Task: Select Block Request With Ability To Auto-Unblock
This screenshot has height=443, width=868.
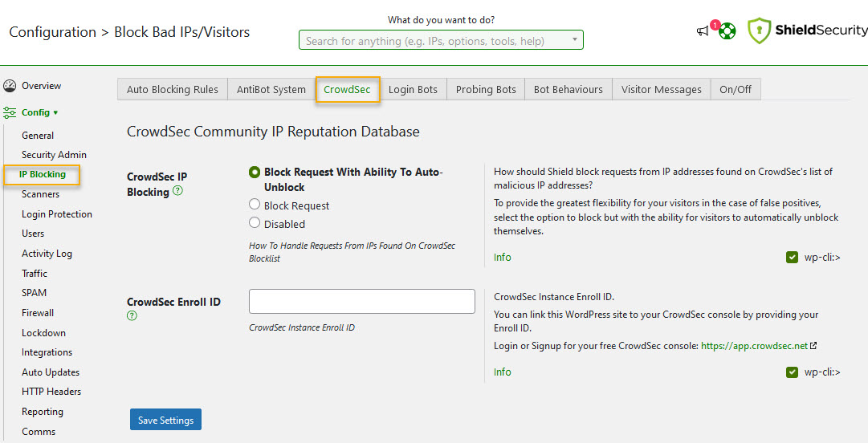Action: click(254, 172)
